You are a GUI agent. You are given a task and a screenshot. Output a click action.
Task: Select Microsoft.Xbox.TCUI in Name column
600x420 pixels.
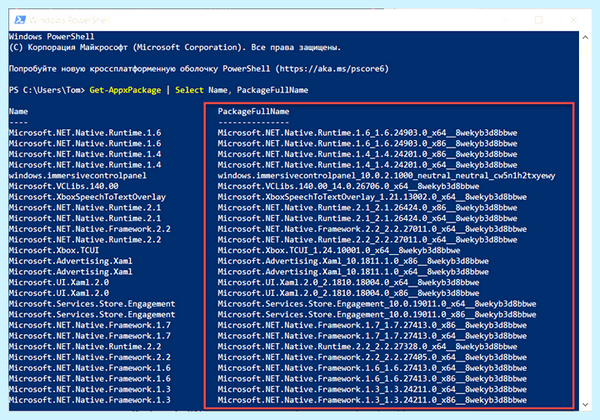tap(54, 250)
